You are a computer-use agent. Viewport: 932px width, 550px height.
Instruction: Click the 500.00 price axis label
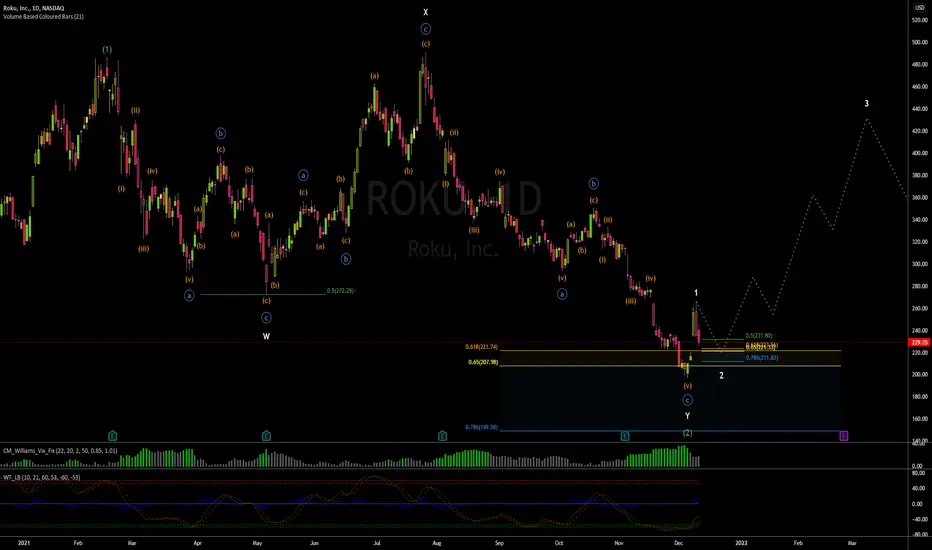click(920, 42)
